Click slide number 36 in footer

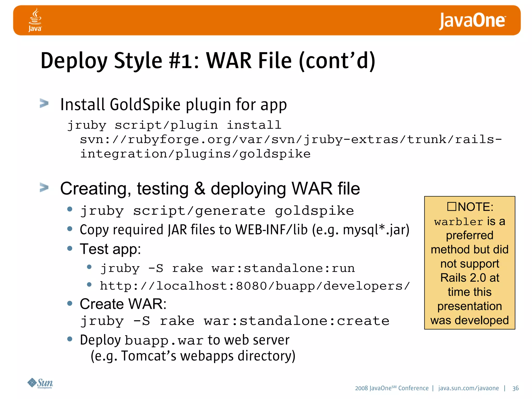click(x=515, y=388)
